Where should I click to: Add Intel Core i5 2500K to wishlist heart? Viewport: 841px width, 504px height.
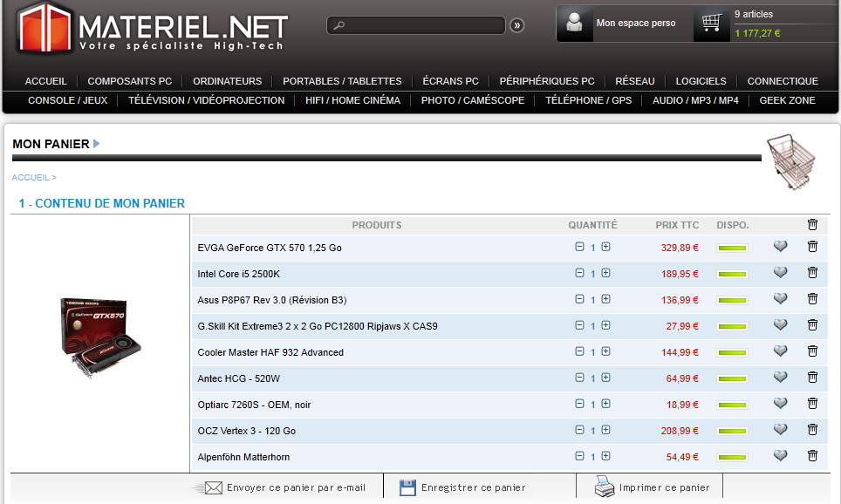coord(780,273)
